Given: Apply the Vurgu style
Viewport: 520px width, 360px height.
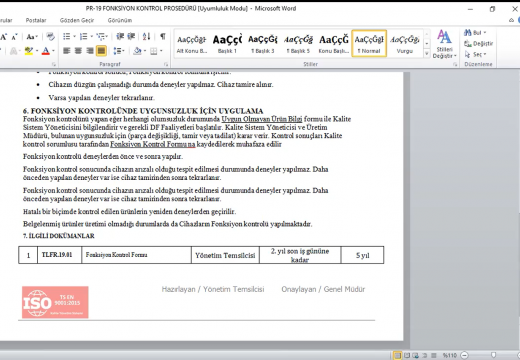Looking at the screenshot, I should point(405,44).
